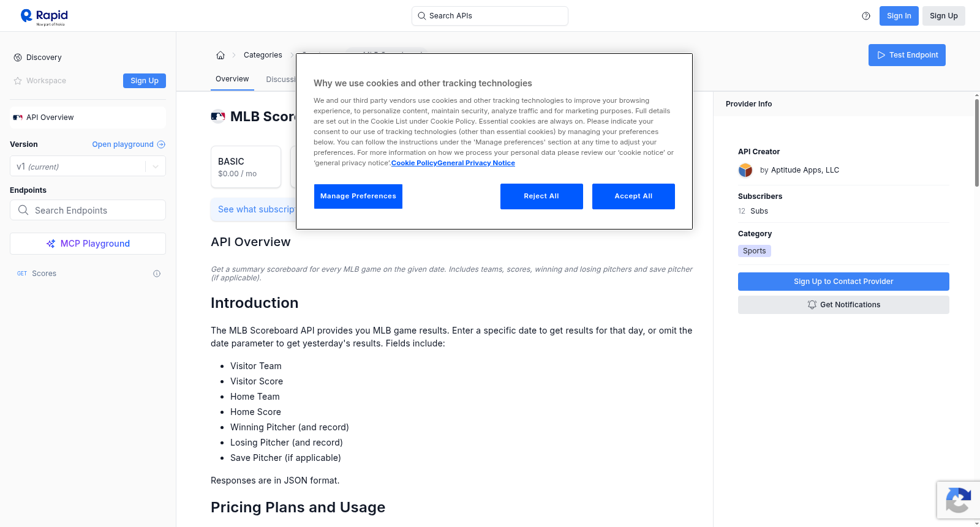The height and width of the screenshot is (527, 980).
Task: Click the reCAPTCHA badge
Action: 958,500
